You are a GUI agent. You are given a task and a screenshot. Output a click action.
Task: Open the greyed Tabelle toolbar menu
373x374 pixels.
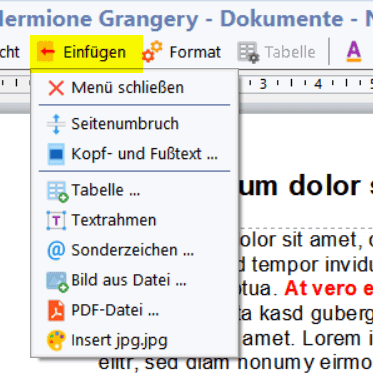click(x=277, y=52)
